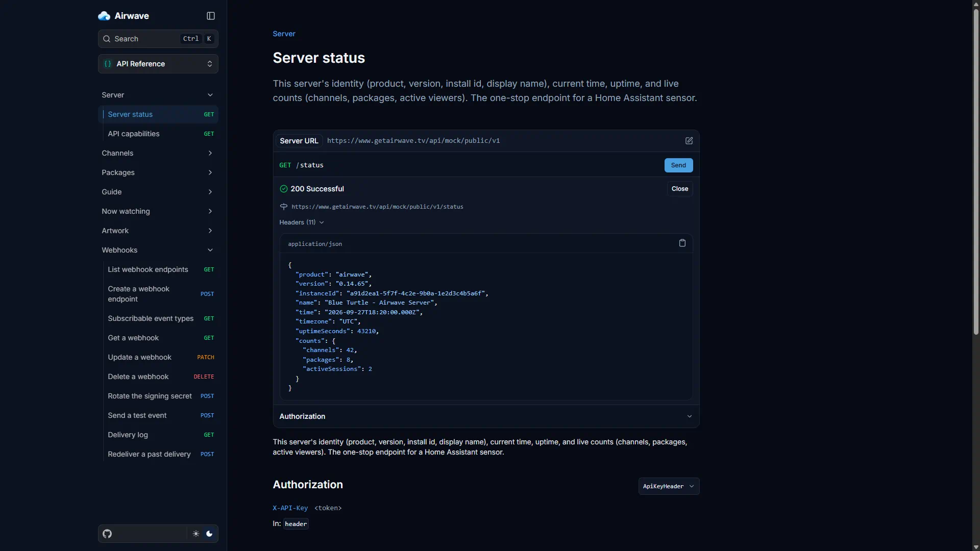Collapse the Webhooks sidebar group
This screenshot has width=980, height=551.
[158, 250]
